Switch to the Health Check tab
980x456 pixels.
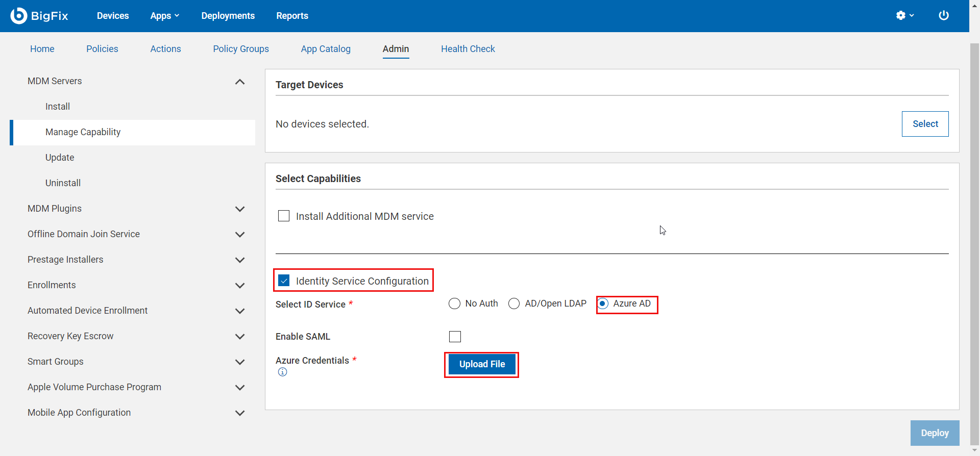click(468, 49)
